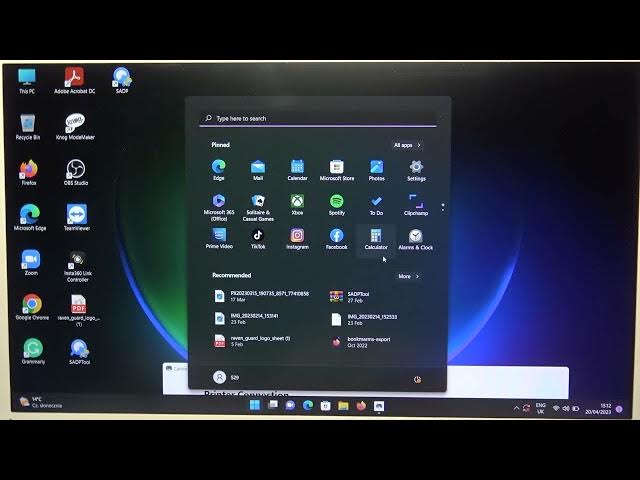Select Google Chrome desktop icon
The image size is (640, 480).
coord(32,307)
